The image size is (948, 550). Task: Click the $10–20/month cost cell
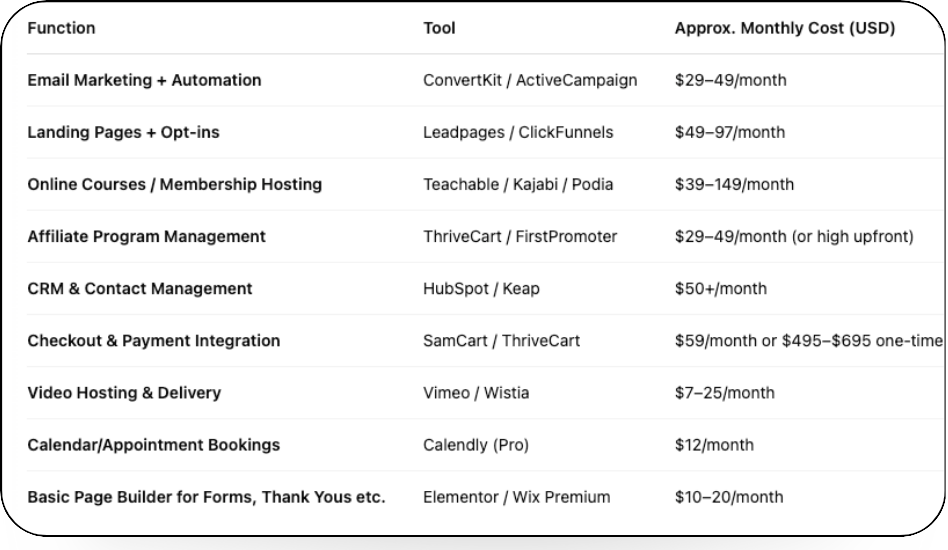(729, 497)
